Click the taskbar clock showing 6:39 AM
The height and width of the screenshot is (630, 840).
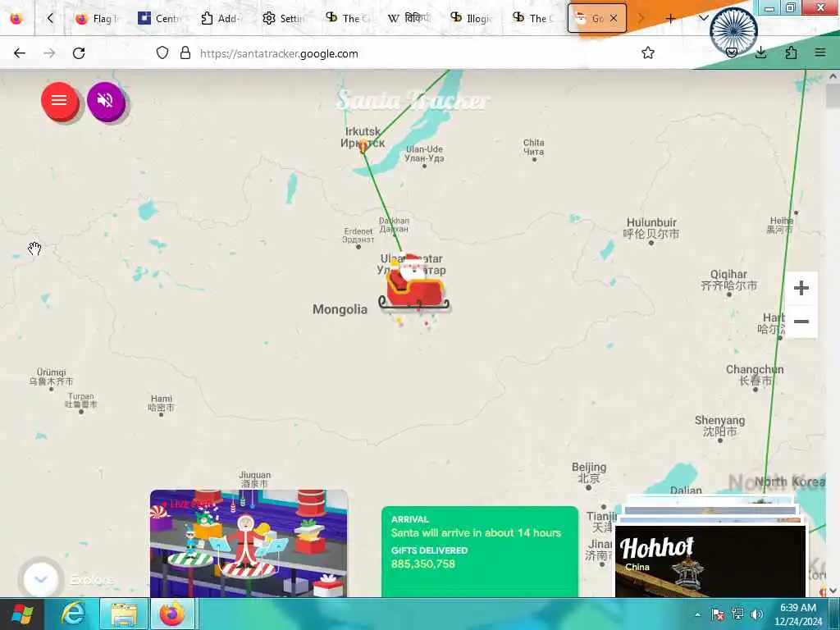pos(797,614)
